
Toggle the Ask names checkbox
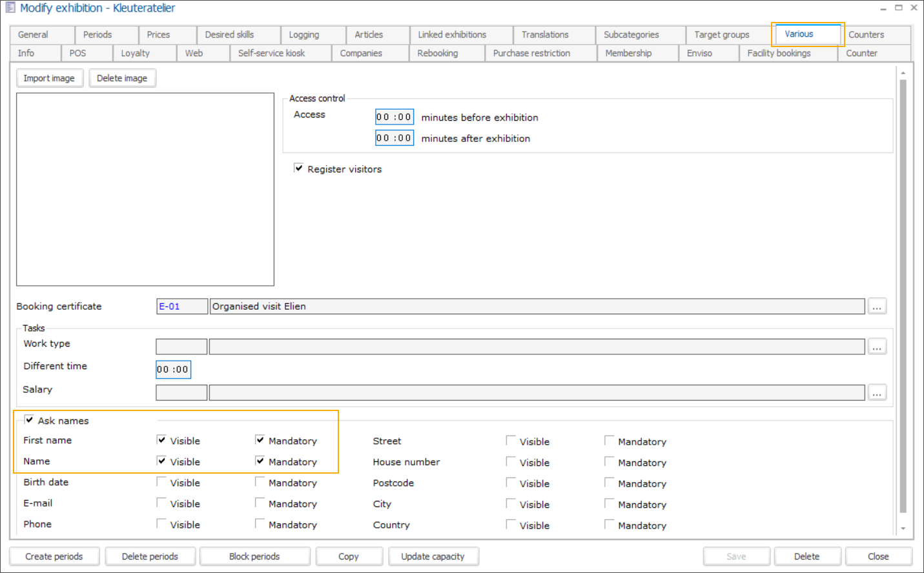click(29, 420)
